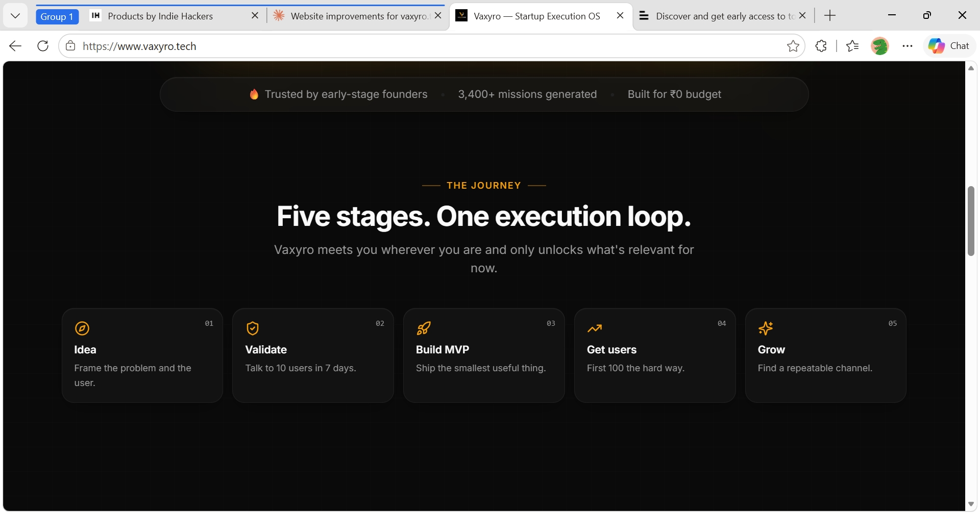
Task: Click the shield icon on Validate card
Action: point(253,328)
